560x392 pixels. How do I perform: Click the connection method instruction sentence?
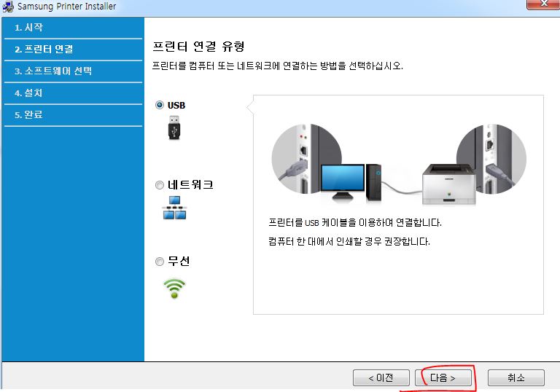(x=278, y=66)
